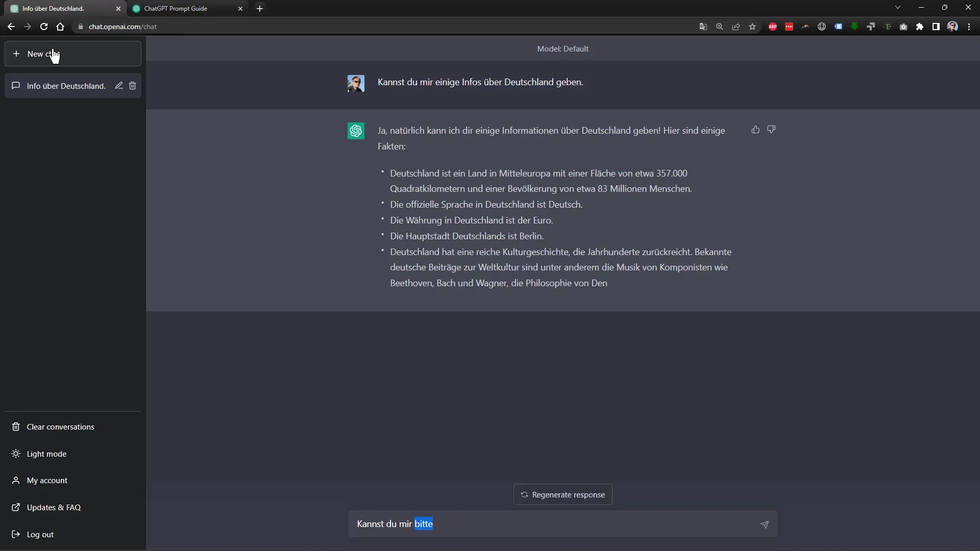Click the ChatGPT logo icon
This screenshot has width=980, height=551.
pyautogui.click(x=355, y=131)
